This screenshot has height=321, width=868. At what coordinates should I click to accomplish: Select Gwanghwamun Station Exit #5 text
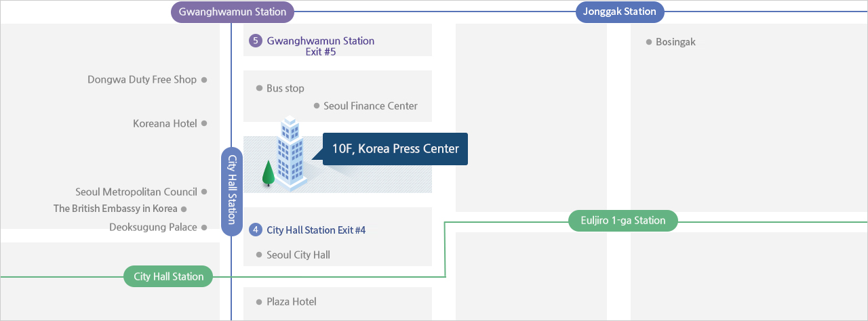(x=321, y=46)
